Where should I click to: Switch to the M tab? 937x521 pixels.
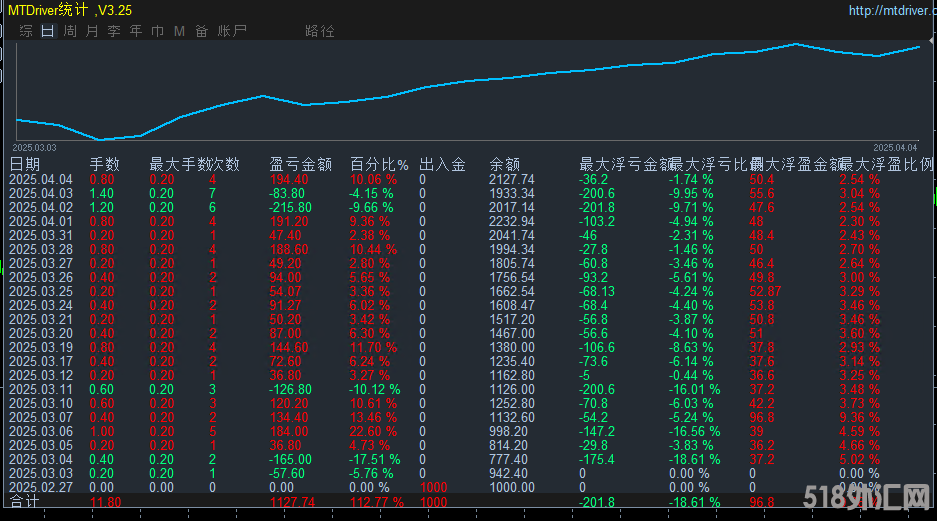pos(179,31)
